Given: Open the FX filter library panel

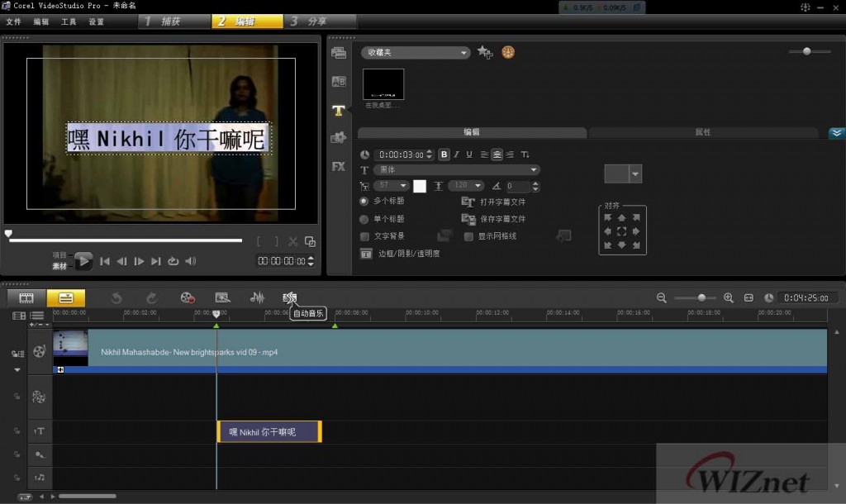Looking at the screenshot, I should pos(339,166).
